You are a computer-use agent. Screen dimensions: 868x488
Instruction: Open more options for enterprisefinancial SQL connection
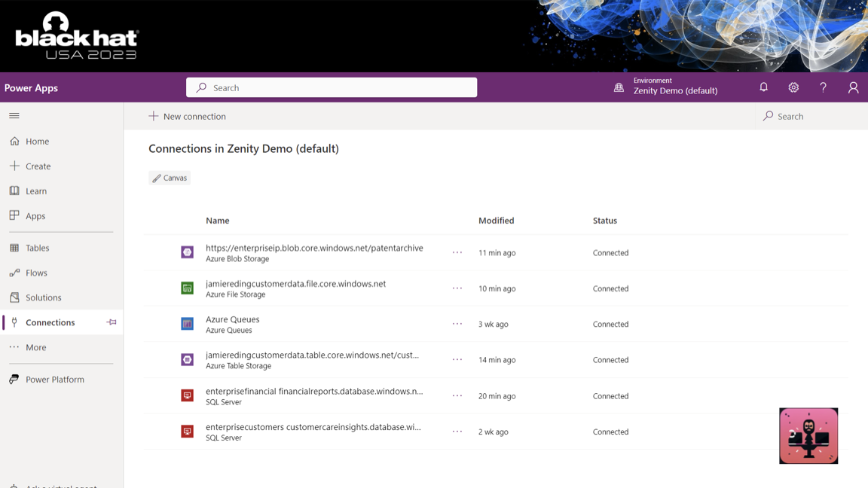pyautogui.click(x=457, y=395)
